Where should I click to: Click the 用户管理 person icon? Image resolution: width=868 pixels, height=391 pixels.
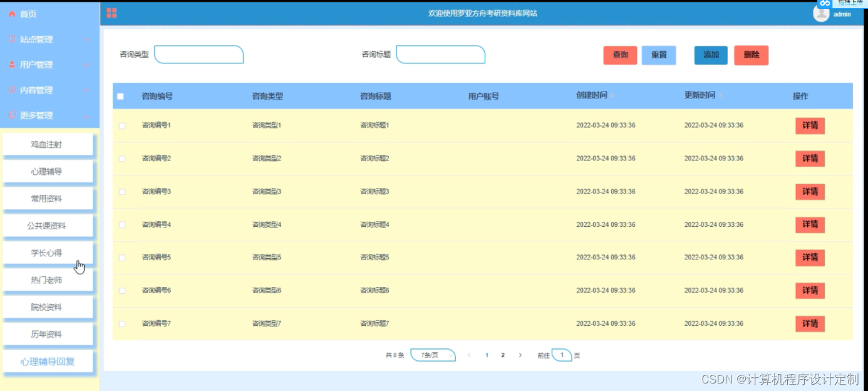click(12, 65)
